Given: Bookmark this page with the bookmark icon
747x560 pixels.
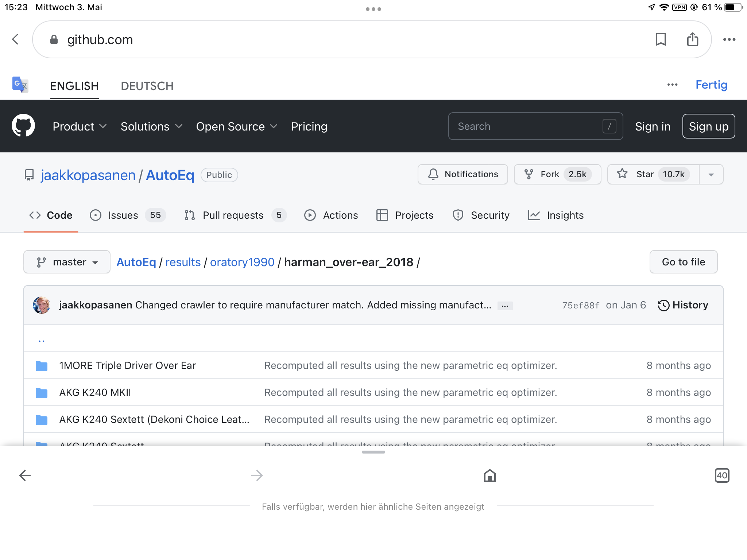Looking at the screenshot, I should 661,39.
